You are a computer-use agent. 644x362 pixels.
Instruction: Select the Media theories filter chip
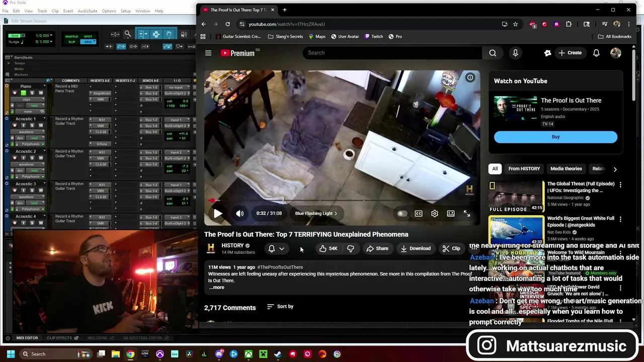point(566,169)
